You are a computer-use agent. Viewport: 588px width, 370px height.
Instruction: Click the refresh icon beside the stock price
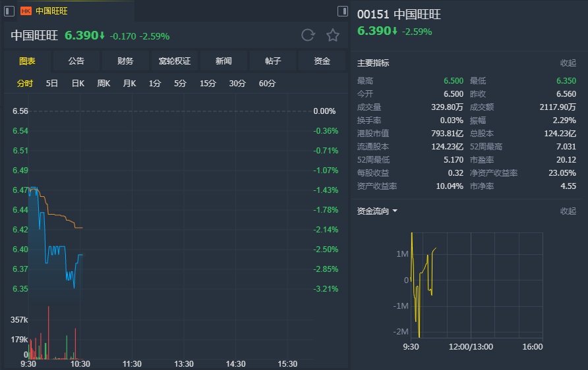pos(308,35)
